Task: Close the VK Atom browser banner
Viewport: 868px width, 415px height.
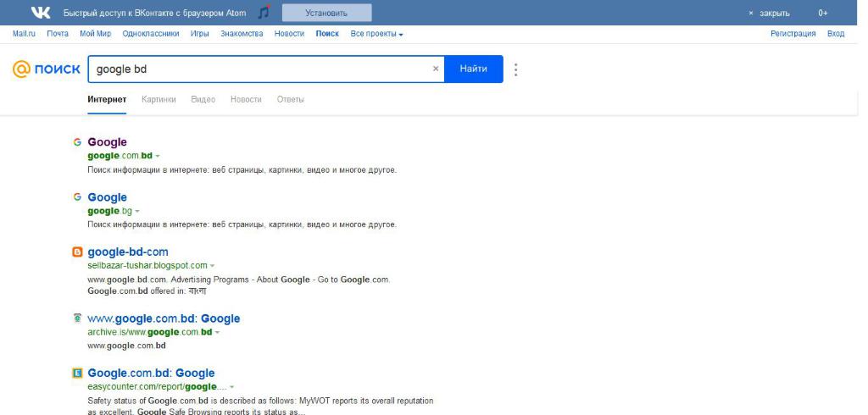Action: tap(770, 14)
